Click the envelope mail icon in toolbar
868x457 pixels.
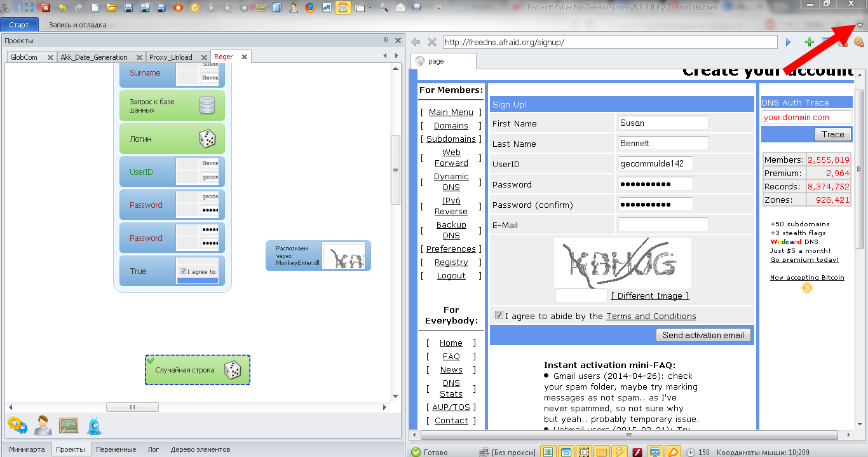tap(400, 8)
